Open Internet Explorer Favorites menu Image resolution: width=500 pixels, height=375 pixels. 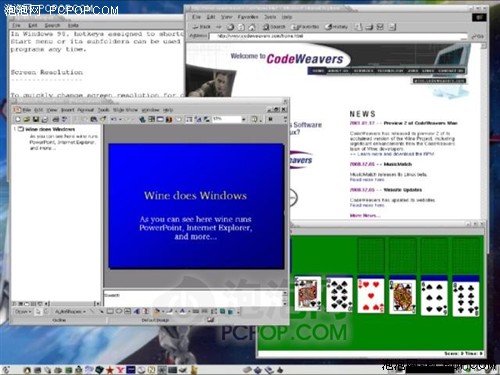point(248,17)
